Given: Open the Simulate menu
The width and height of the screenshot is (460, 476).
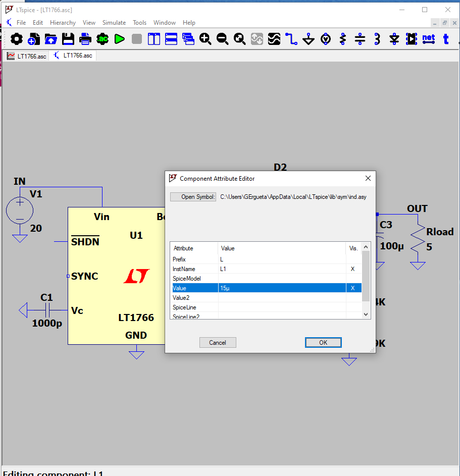Looking at the screenshot, I should (x=114, y=23).
